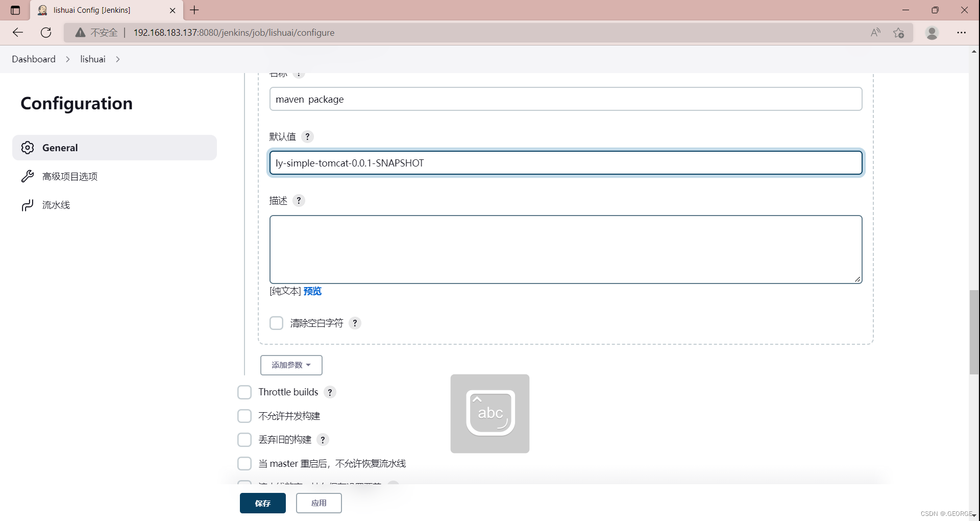The image size is (980, 521).
Task: Open help for 默认值 field
Action: point(307,136)
